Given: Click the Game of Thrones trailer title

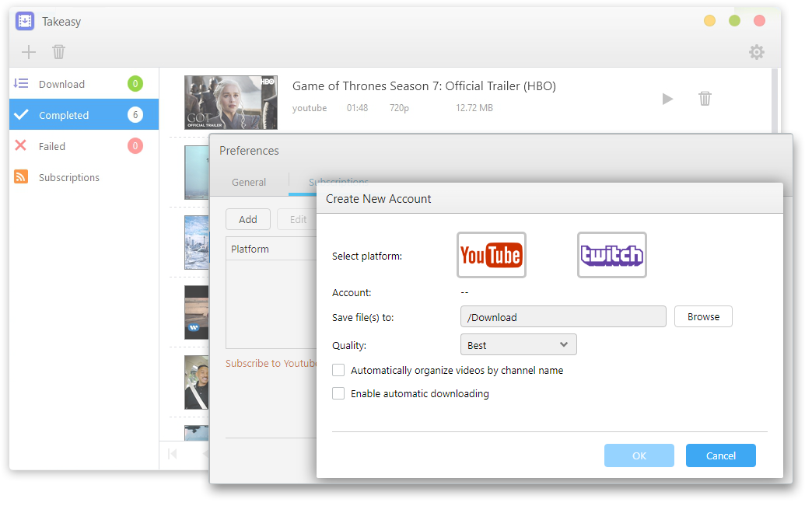Looking at the screenshot, I should [x=424, y=85].
